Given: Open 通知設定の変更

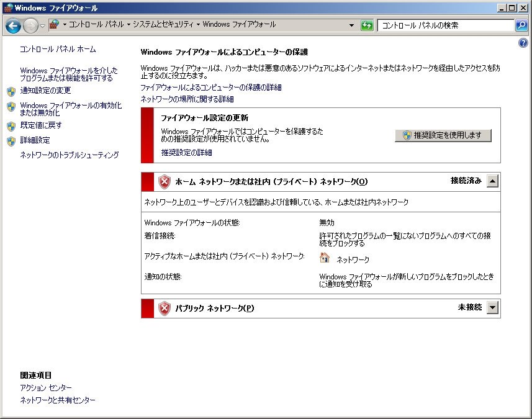Looking at the screenshot, I should pyautogui.click(x=45, y=91).
